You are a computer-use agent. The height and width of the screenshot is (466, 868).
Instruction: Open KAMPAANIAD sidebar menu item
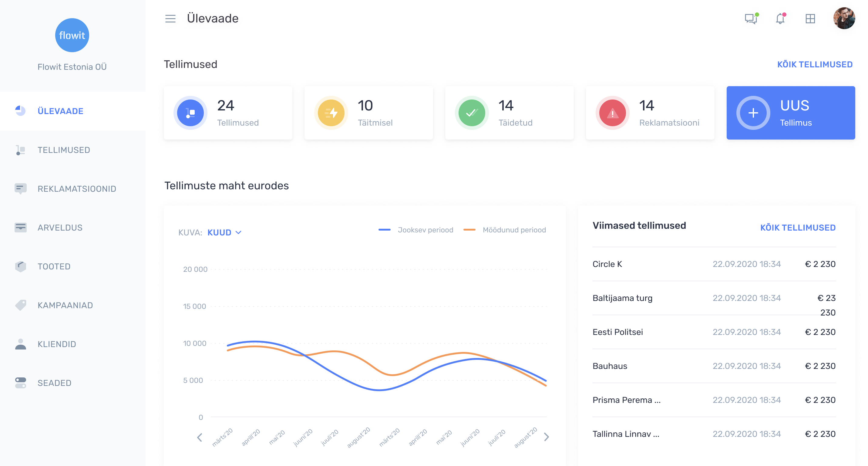click(x=73, y=305)
